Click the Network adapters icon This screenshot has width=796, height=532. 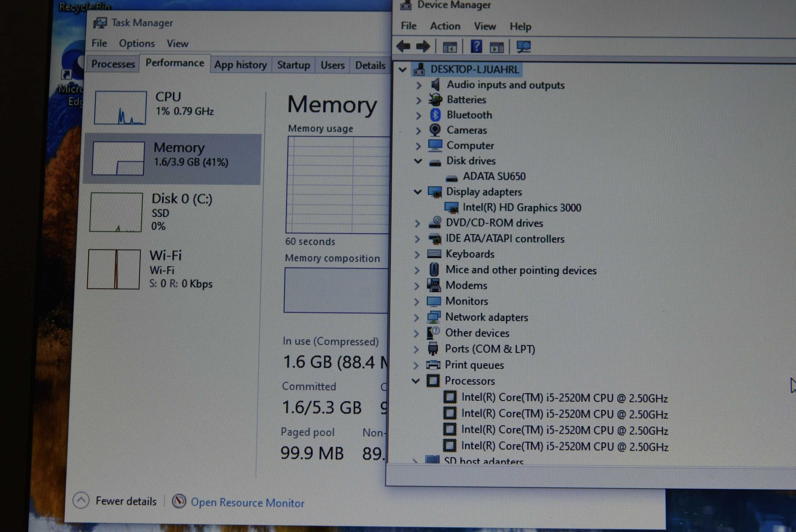(x=434, y=317)
